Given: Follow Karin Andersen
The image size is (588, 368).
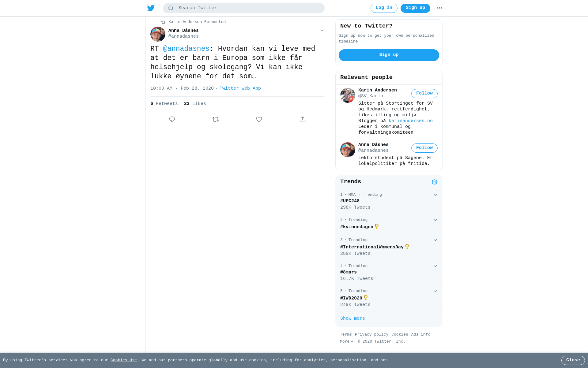Looking at the screenshot, I should pyautogui.click(x=424, y=94).
